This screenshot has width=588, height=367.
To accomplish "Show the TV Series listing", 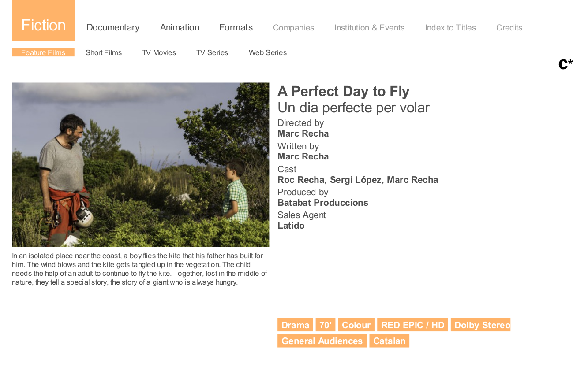I will [x=212, y=53].
